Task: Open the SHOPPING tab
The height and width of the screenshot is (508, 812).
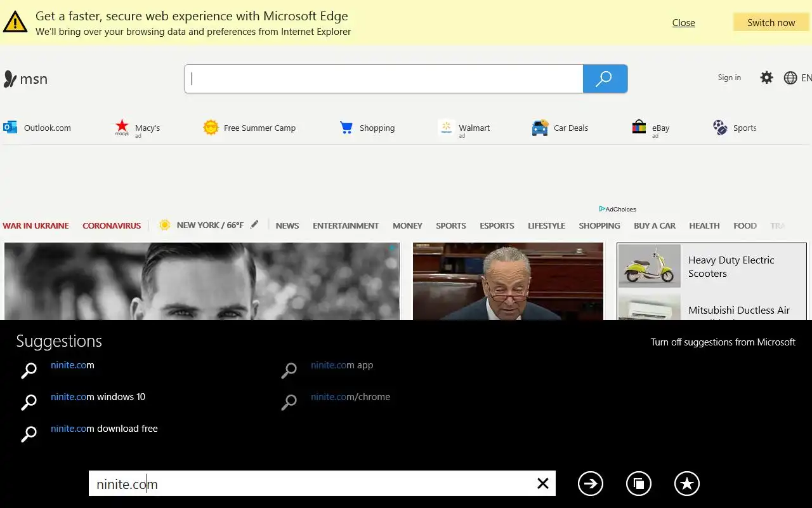Action: pos(599,225)
